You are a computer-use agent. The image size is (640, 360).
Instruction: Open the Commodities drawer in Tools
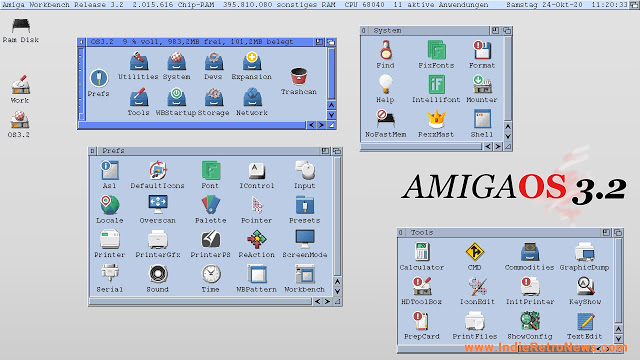coord(530,252)
